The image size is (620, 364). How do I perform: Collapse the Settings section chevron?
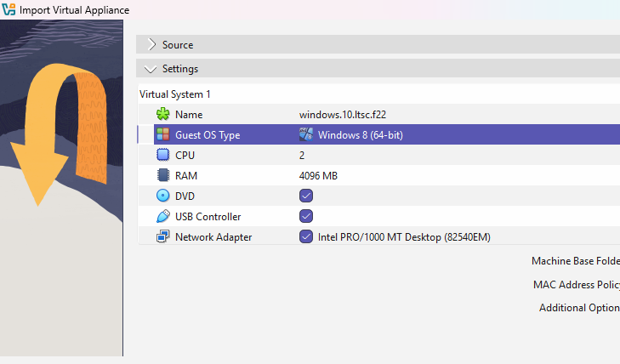151,69
